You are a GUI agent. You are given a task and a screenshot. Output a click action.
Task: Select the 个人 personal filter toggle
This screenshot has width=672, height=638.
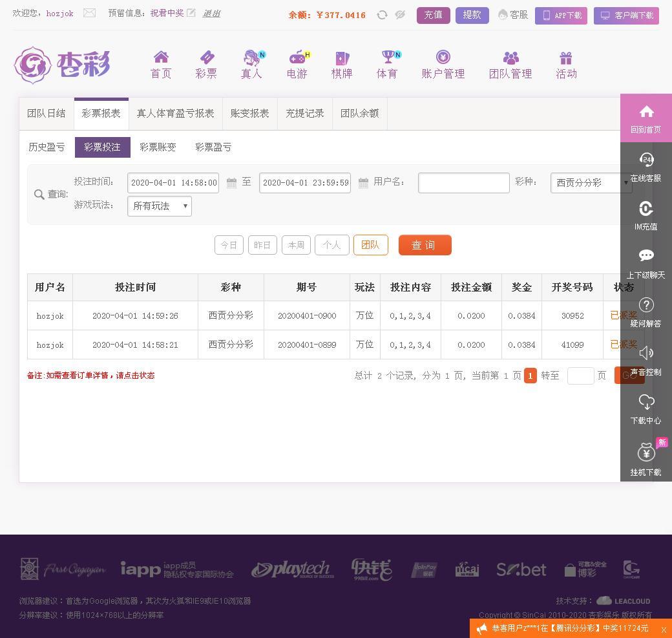coord(331,245)
